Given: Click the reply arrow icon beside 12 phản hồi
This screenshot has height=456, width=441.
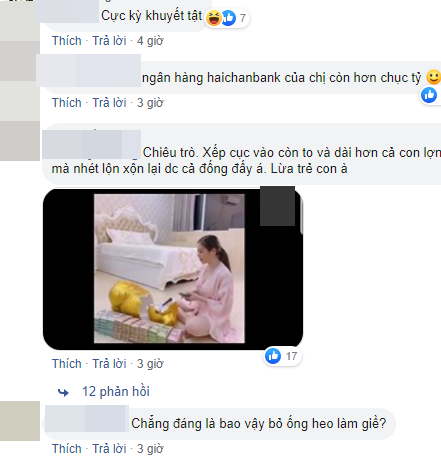Looking at the screenshot, I should 63,392.
